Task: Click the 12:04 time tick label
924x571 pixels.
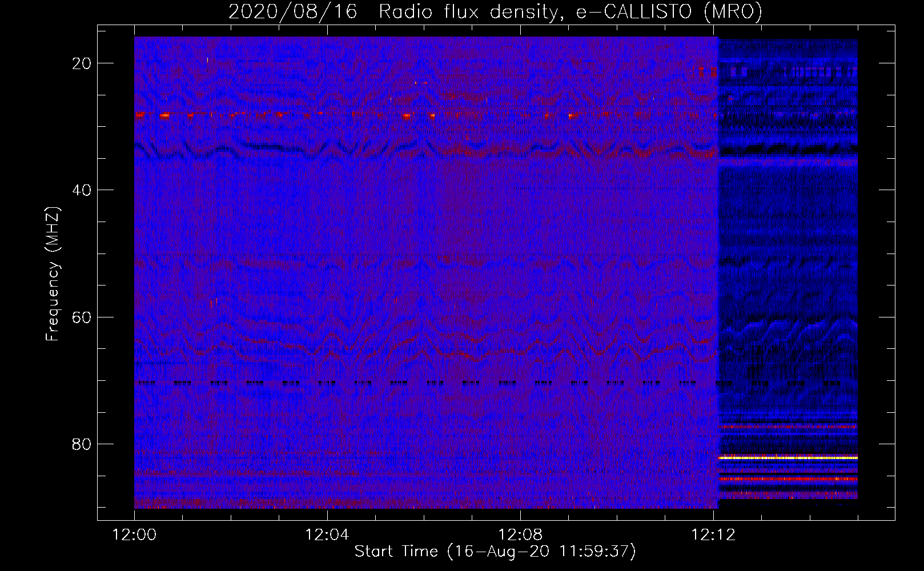Action: tap(327, 535)
